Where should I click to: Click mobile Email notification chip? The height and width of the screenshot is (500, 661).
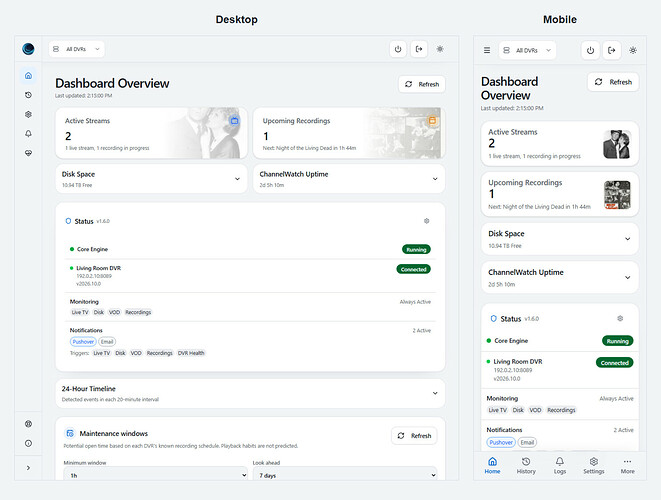527,442
